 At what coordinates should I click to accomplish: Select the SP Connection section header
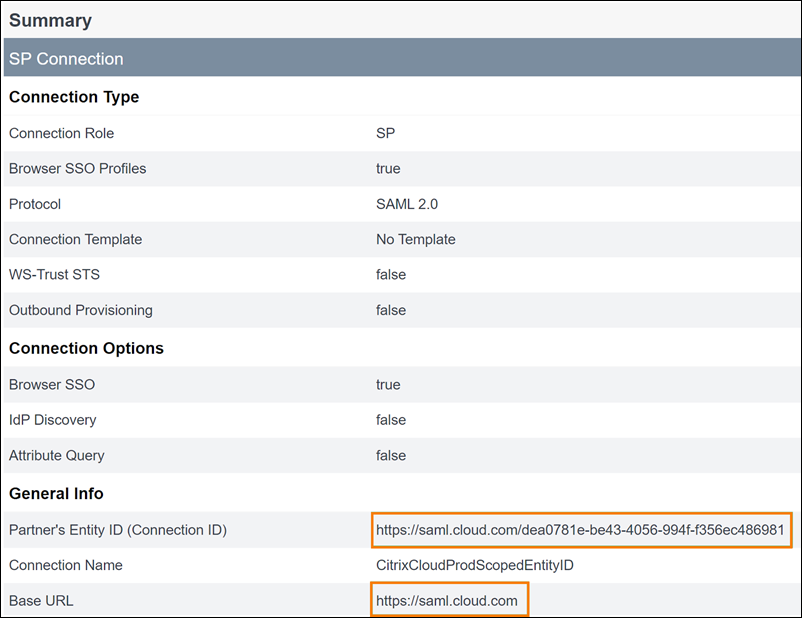point(66,59)
